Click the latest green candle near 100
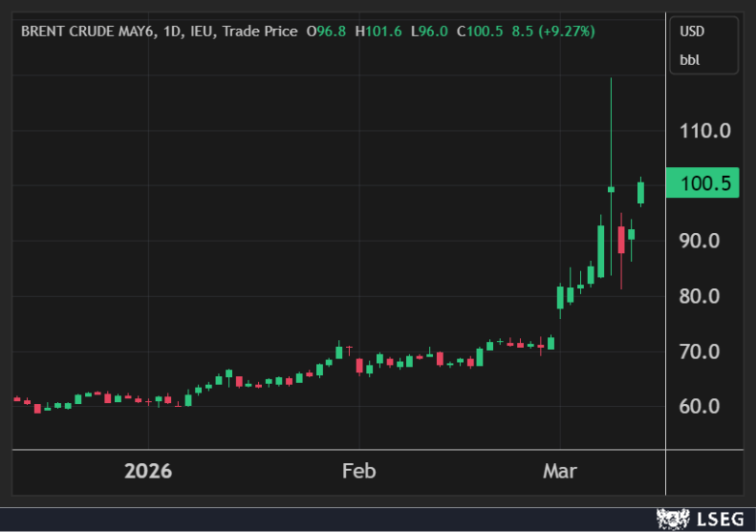The width and height of the screenshot is (756, 532). (x=641, y=192)
